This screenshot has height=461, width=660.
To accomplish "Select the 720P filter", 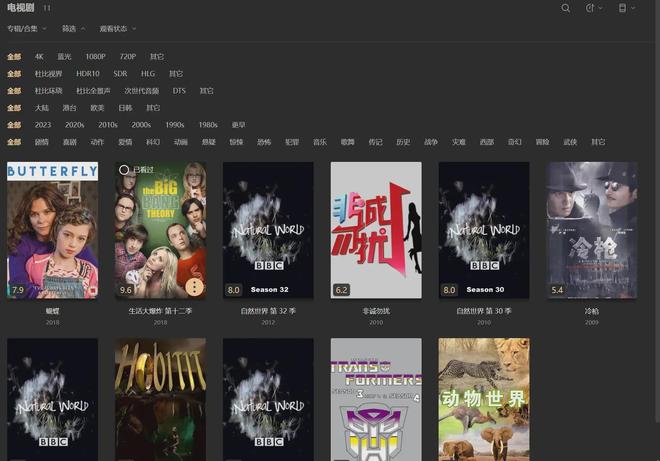I will (x=128, y=56).
